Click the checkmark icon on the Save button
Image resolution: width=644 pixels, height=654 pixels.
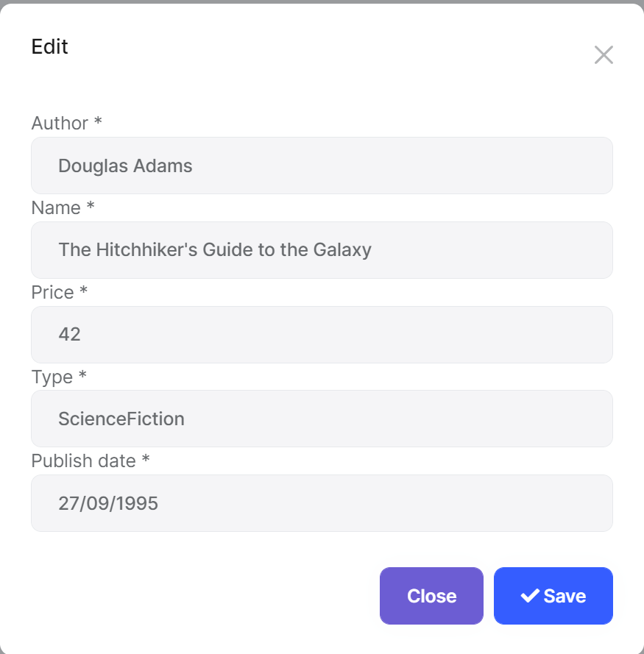point(529,596)
